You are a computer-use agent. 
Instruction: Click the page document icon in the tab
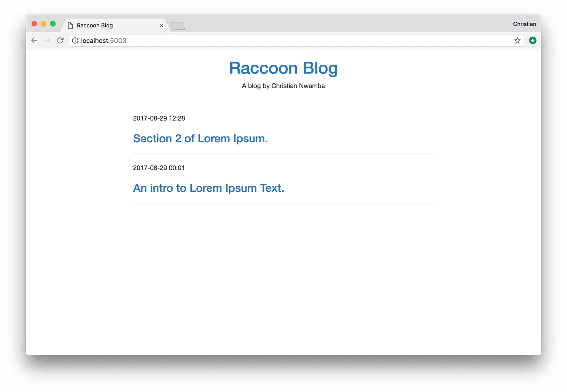pos(70,25)
